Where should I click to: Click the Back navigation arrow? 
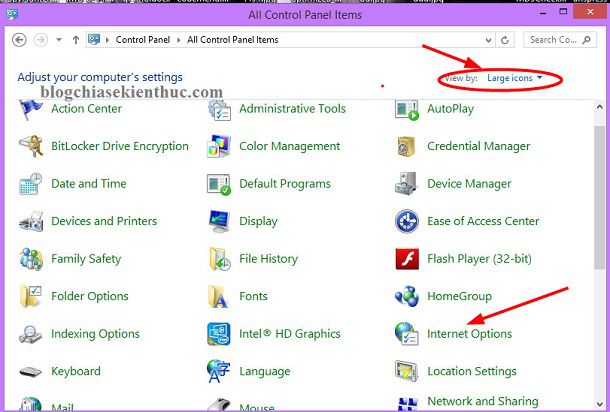point(19,40)
